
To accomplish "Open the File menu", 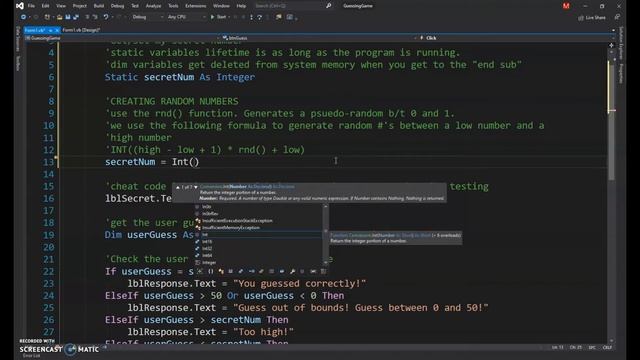I will pyautogui.click(x=31, y=6).
